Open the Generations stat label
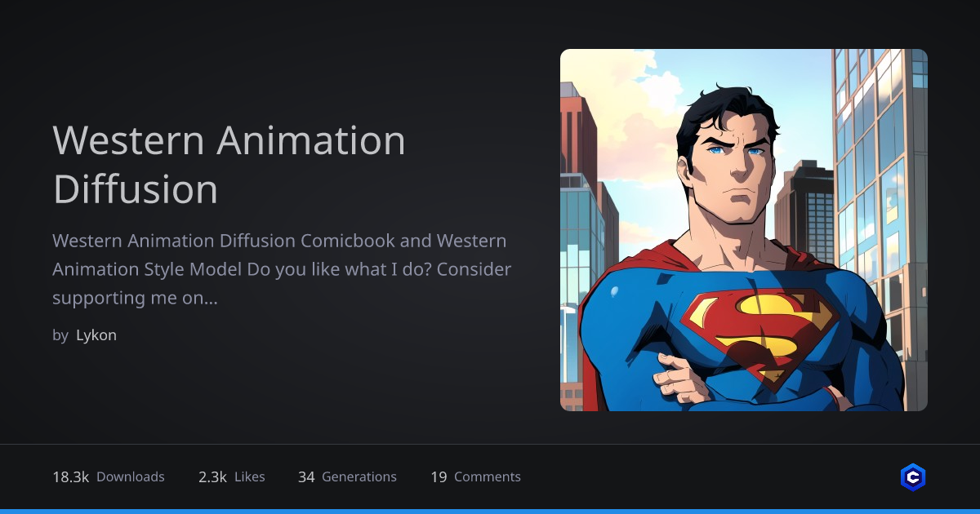 coord(359,477)
